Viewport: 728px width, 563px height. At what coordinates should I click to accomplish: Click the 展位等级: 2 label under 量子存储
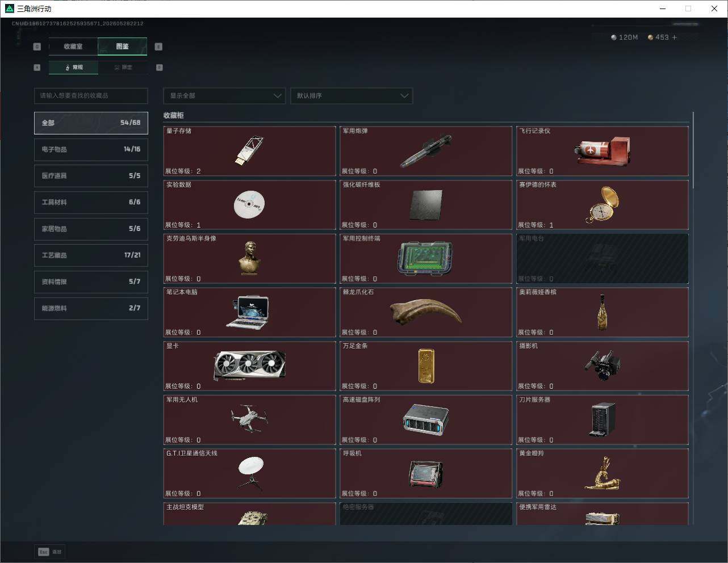pos(183,171)
